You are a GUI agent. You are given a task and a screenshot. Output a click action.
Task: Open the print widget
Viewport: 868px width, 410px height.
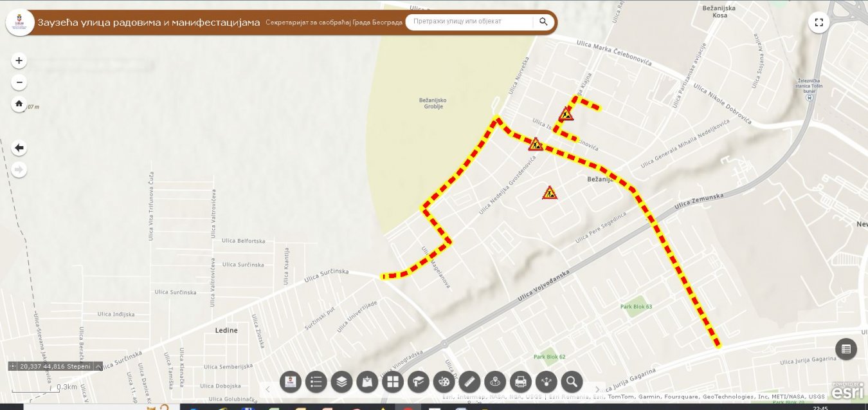(x=521, y=382)
